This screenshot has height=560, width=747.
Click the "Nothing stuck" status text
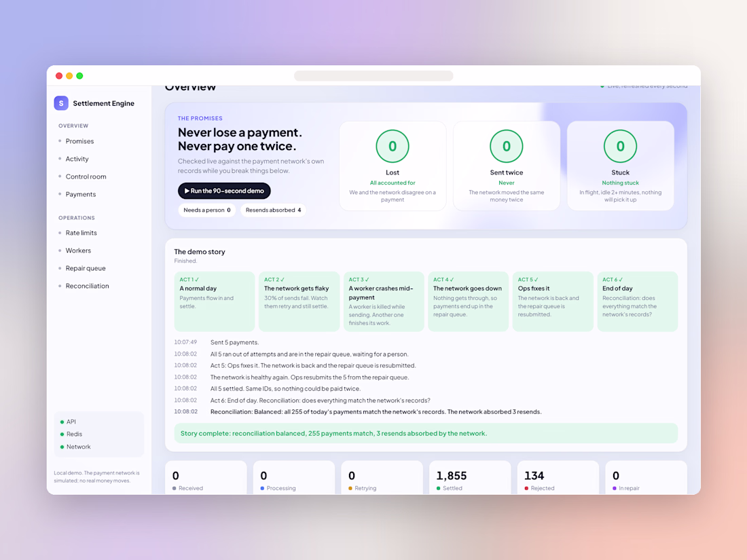tap(620, 183)
